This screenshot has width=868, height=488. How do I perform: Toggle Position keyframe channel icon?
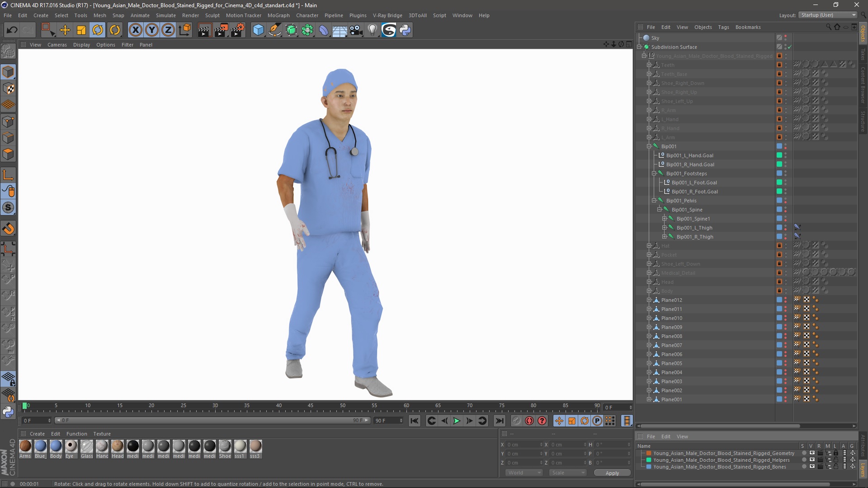coord(559,421)
